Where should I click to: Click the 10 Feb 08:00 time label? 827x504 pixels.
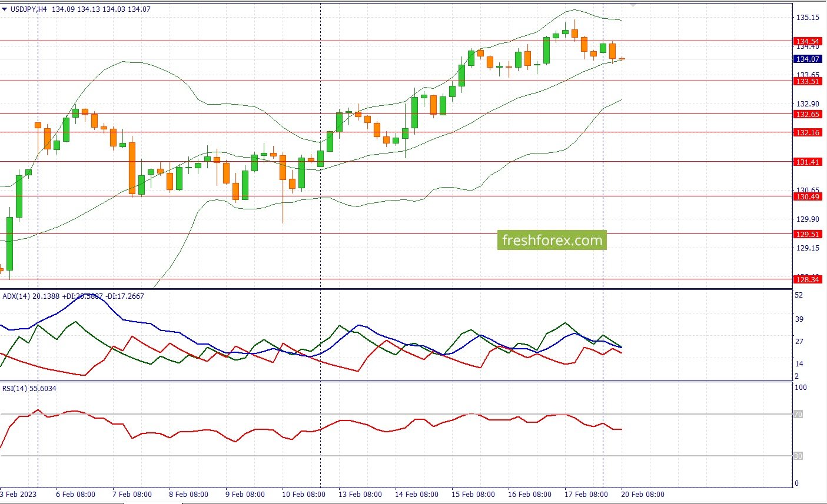click(x=303, y=495)
